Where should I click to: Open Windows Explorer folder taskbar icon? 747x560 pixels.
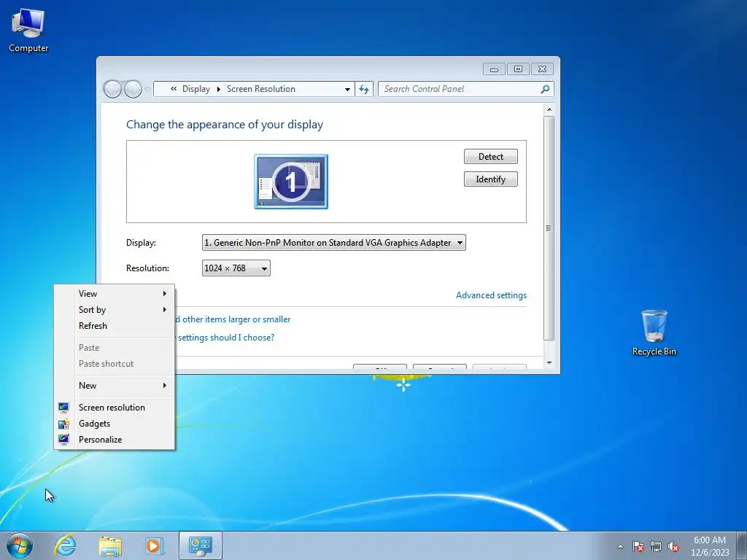click(x=110, y=545)
